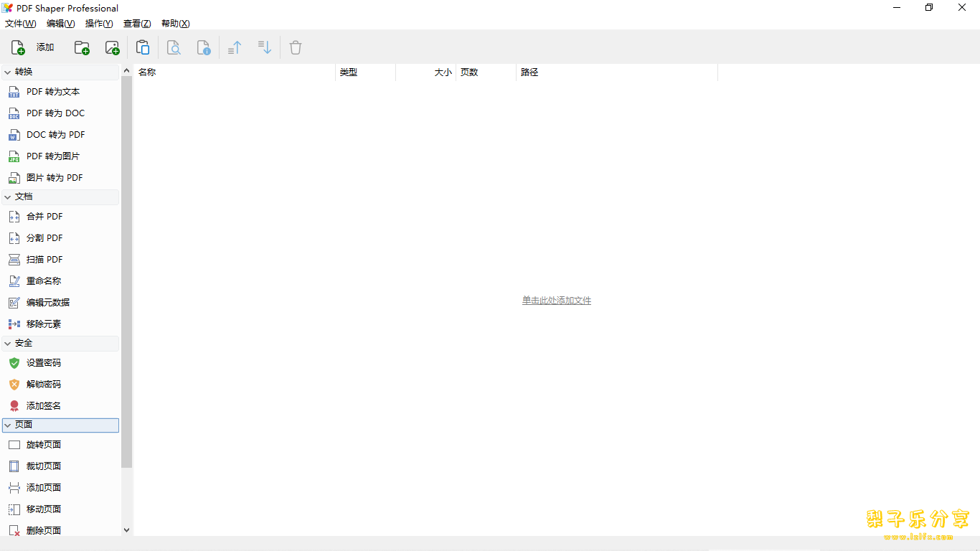
Task: Click the PDF 转为文本 icon
Action: [14, 92]
